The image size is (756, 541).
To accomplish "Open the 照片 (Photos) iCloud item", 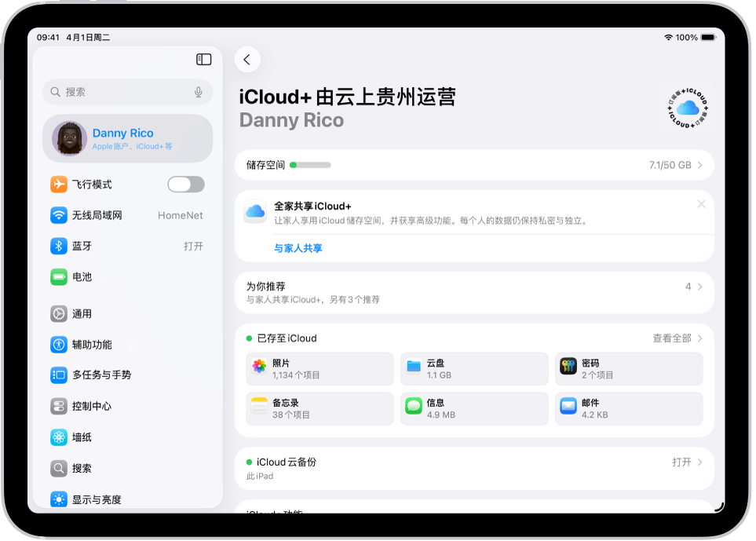I will pos(319,368).
